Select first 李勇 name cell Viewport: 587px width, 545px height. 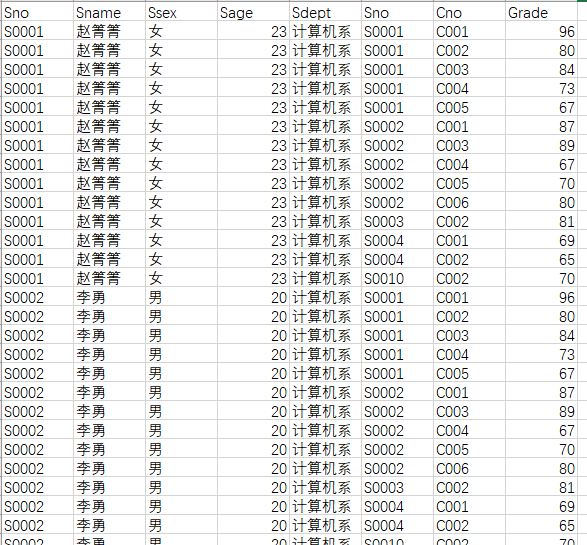coord(109,298)
